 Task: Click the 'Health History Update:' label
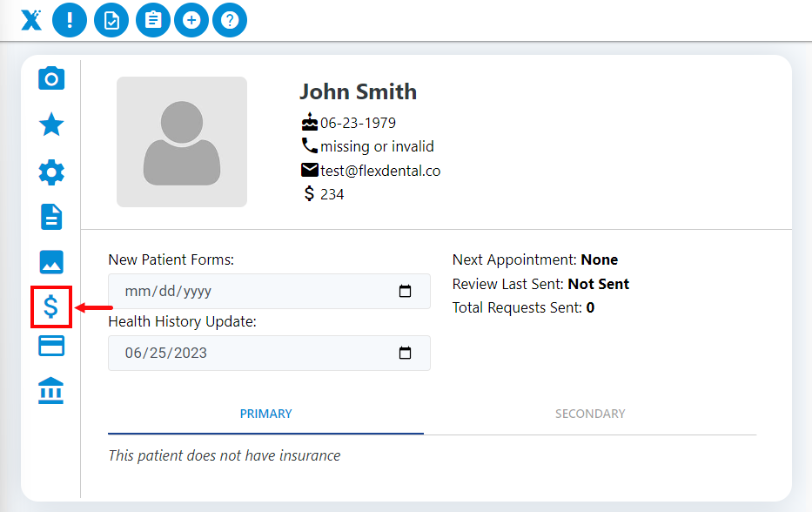pyautogui.click(x=182, y=322)
